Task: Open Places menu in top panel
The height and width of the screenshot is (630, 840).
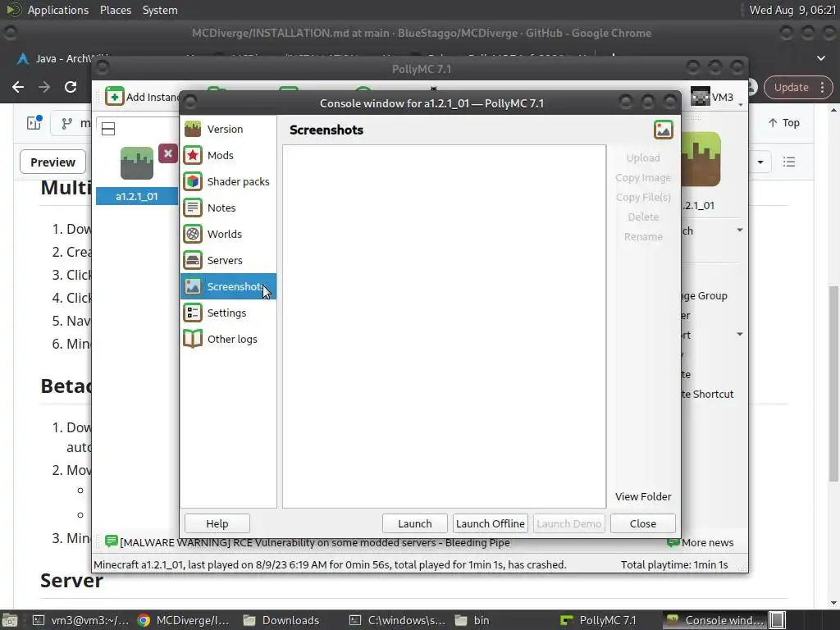Action: [115, 10]
